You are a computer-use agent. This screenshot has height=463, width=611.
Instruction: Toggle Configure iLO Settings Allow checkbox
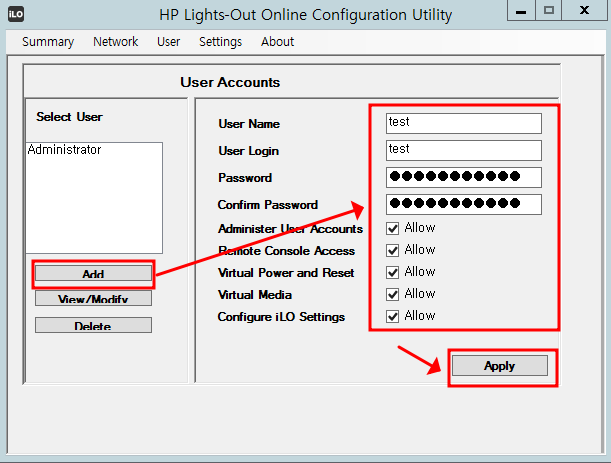click(x=393, y=316)
